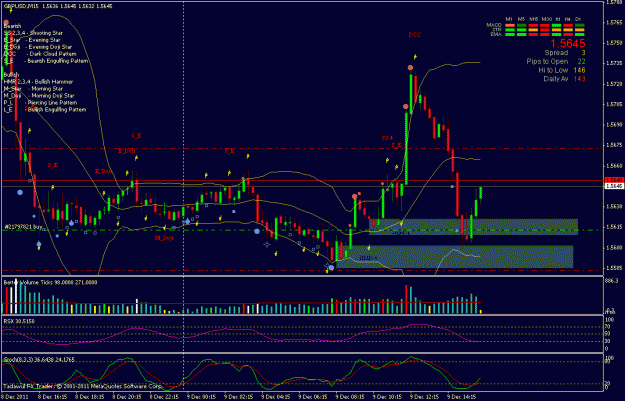Click the 'Bullish Hammer' legend line
The width and height of the screenshot is (625, 401).
38,82
